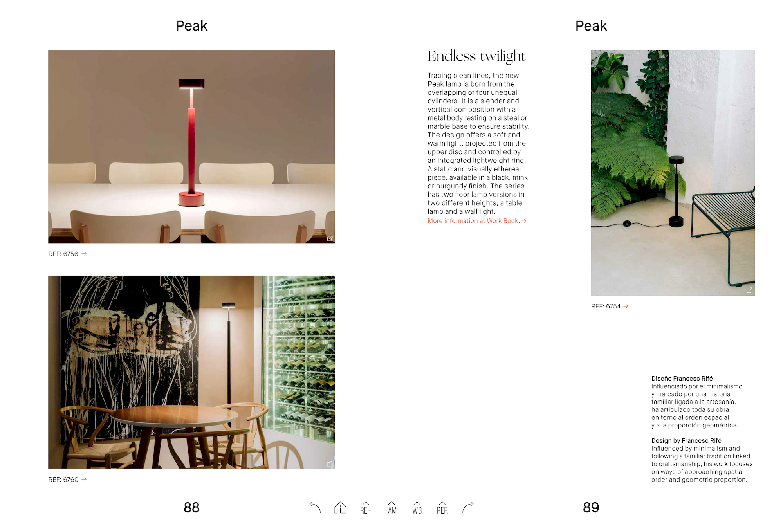Open More information at Work Book link
Screen dimensions: 783x532
(477, 221)
